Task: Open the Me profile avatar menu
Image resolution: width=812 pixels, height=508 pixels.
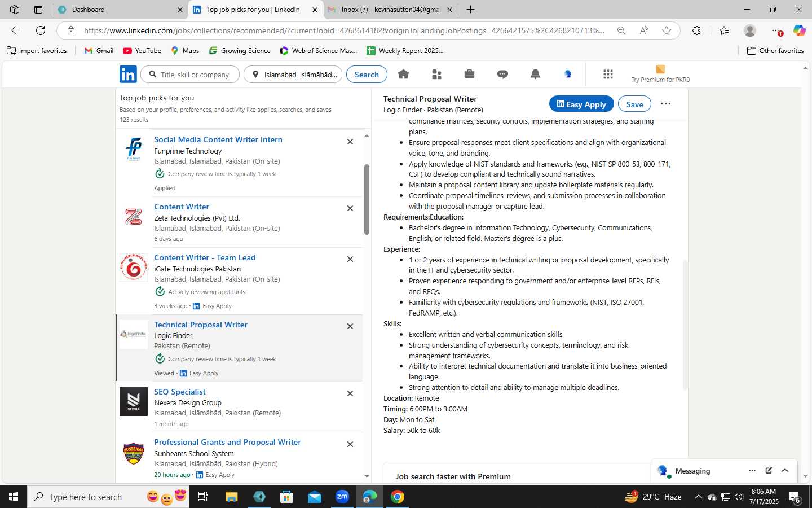Action: (568, 74)
